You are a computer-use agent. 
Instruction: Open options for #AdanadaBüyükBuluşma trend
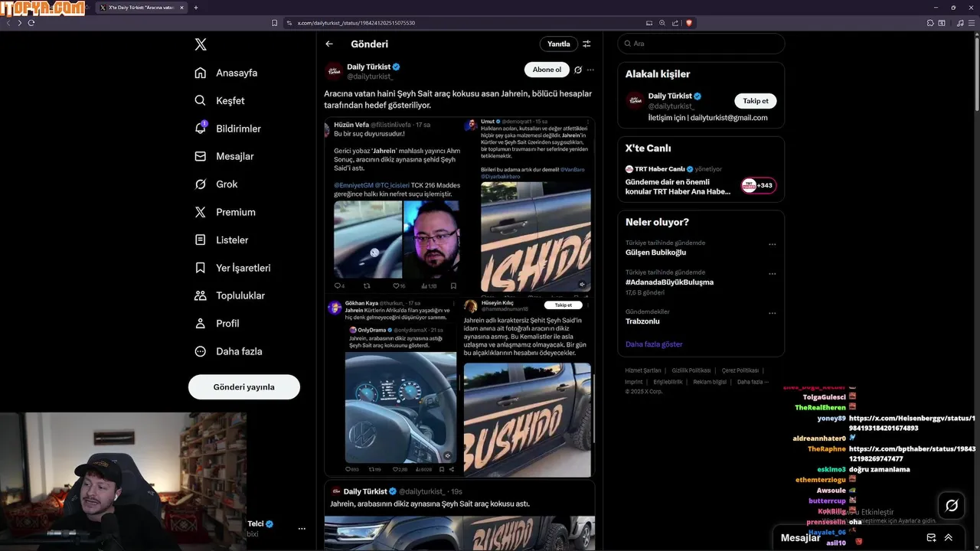pyautogui.click(x=772, y=274)
